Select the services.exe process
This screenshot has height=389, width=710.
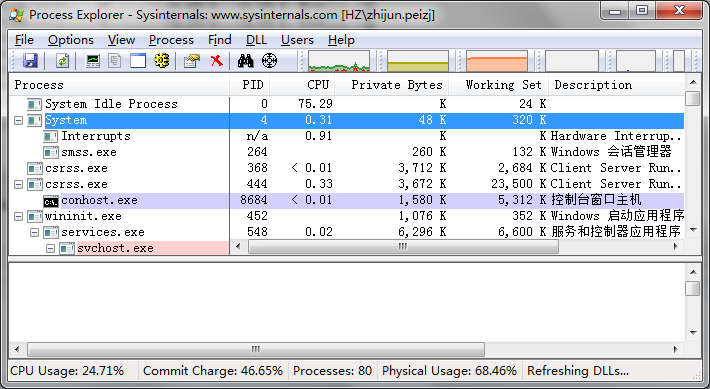(x=346, y=232)
